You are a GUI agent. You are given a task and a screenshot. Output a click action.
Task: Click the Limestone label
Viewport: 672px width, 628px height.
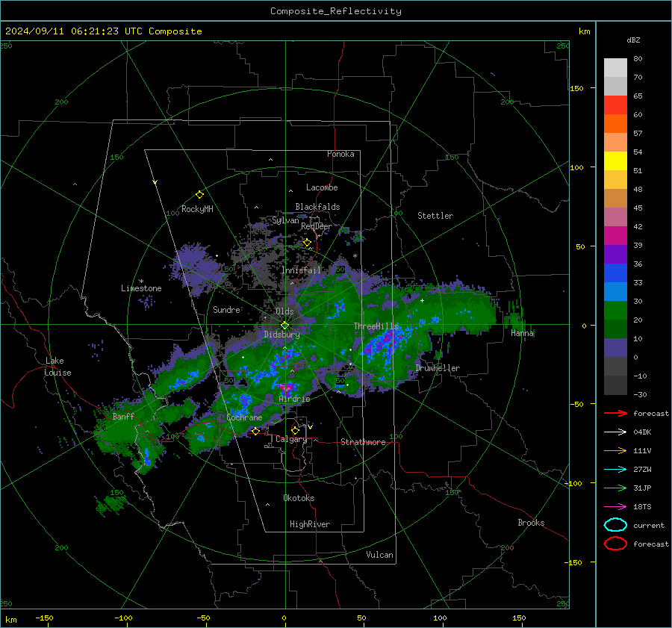(x=141, y=288)
